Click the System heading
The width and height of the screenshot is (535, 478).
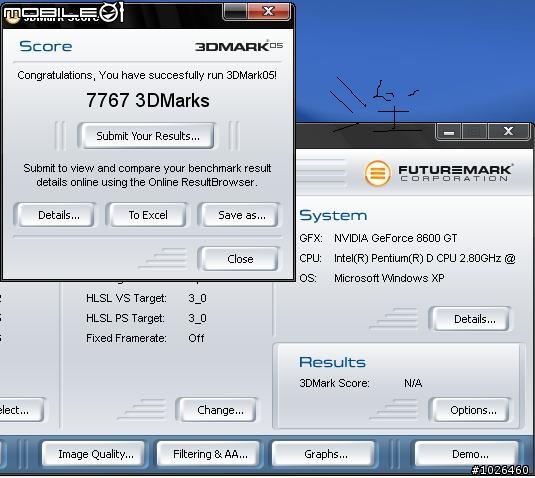[x=333, y=215]
